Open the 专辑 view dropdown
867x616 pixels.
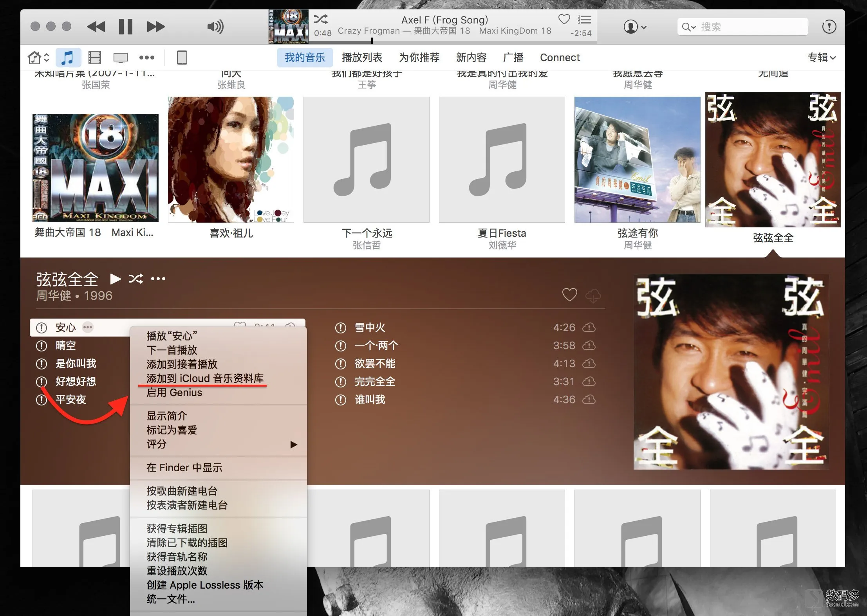click(x=822, y=58)
